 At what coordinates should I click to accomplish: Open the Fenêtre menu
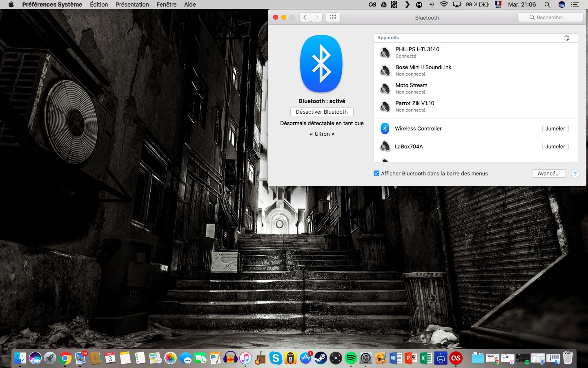click(x=165, y=4)
